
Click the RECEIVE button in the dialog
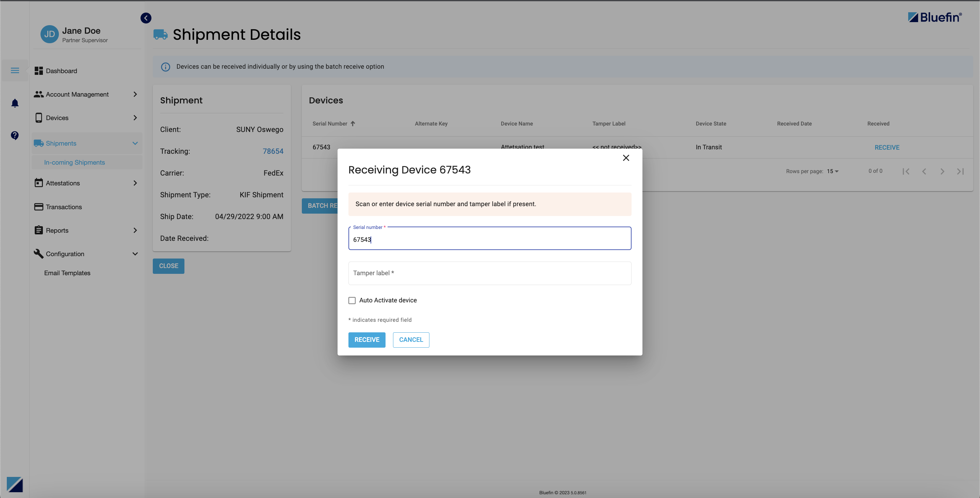pos(366,340)
